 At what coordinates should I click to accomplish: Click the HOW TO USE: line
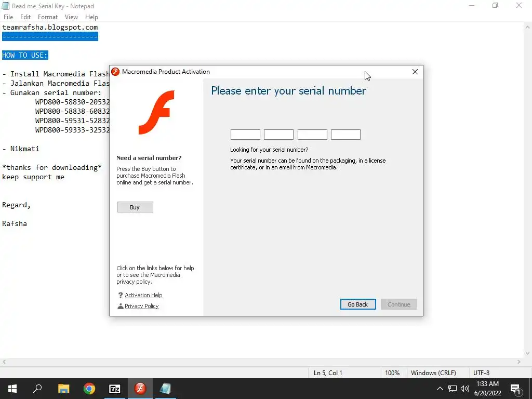[25, 55]
